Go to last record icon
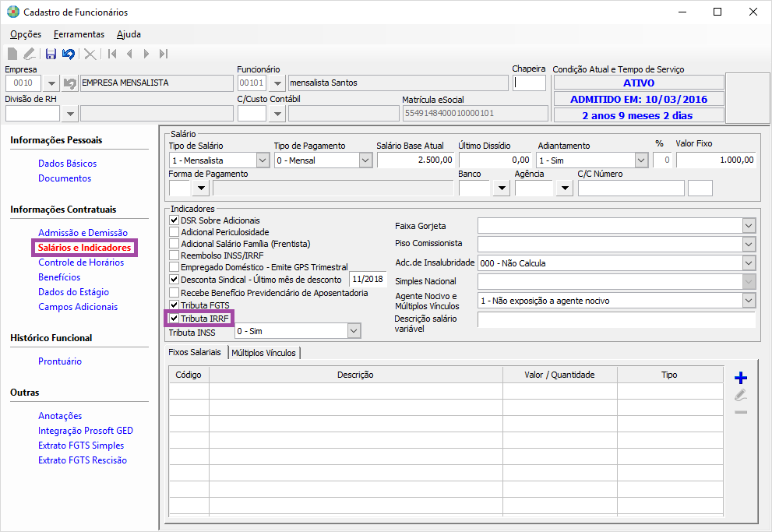The height and width of the screenshot is (532, 772). click(164, 54)
